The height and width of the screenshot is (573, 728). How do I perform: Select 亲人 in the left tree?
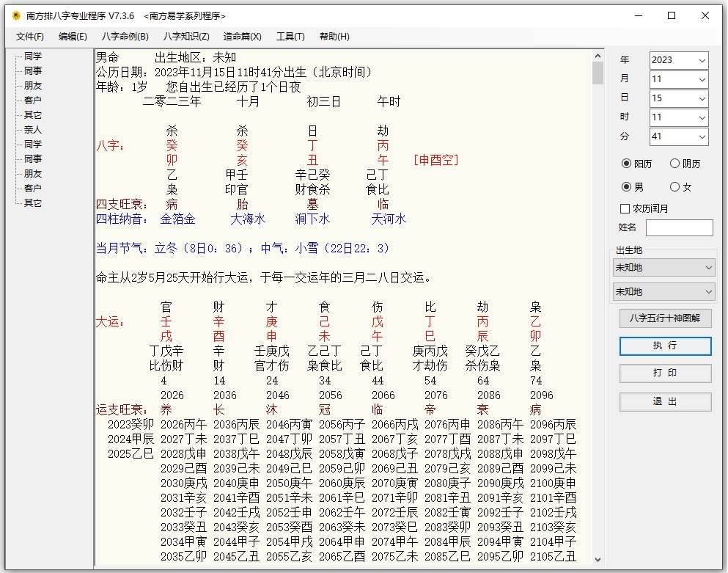33,130
